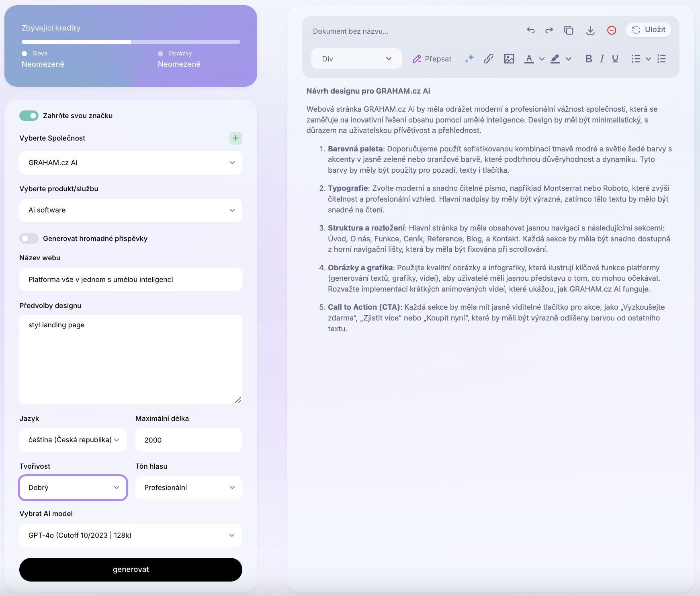This screenshot has height=596, width=700.
Task: Click the 'Název webu' input field
Action: (131, 280)
